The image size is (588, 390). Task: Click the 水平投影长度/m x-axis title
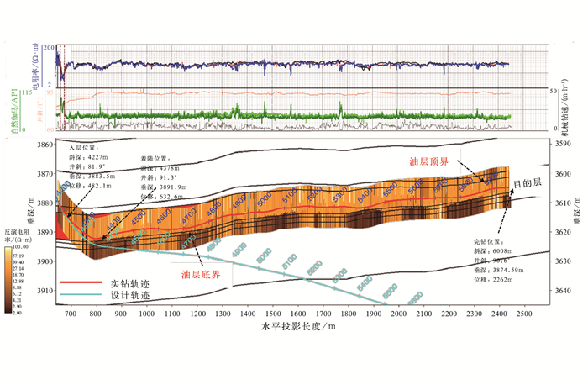[x=298, y=326]
